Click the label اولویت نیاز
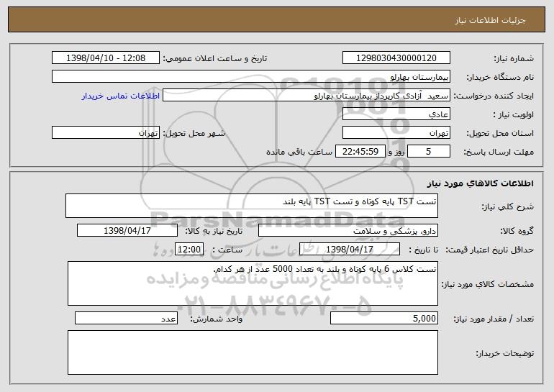554x392 pixels. [514, 115]
